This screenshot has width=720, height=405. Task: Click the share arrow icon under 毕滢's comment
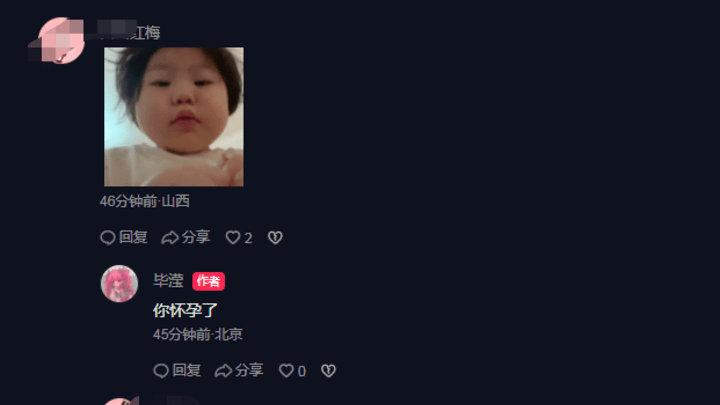pyautogui.click(x=223, y=371)
